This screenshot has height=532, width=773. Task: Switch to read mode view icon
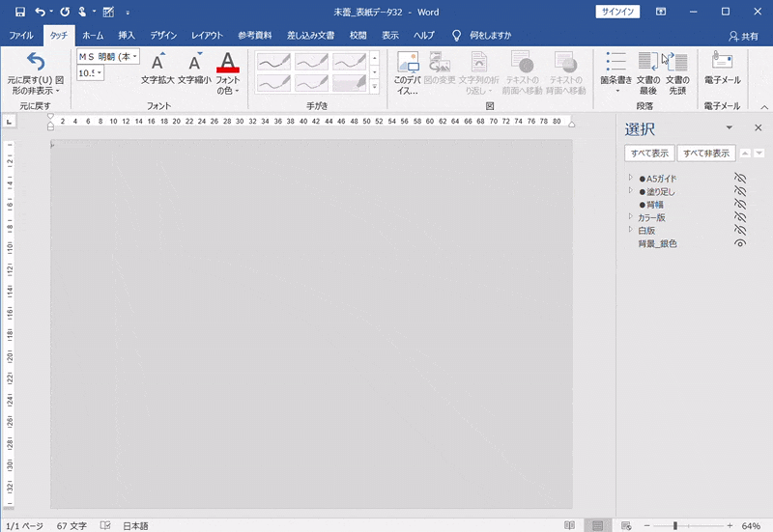click(569, 525)
